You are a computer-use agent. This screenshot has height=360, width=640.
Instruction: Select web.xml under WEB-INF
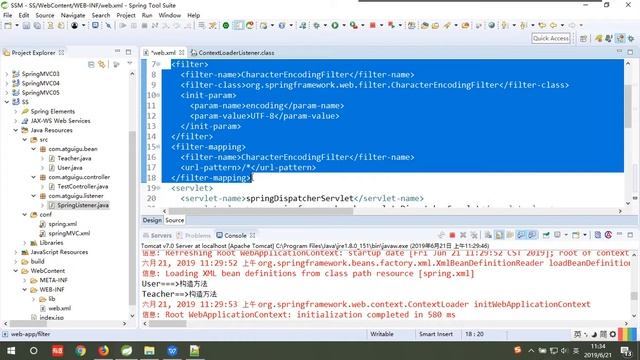tap(60, 308)
